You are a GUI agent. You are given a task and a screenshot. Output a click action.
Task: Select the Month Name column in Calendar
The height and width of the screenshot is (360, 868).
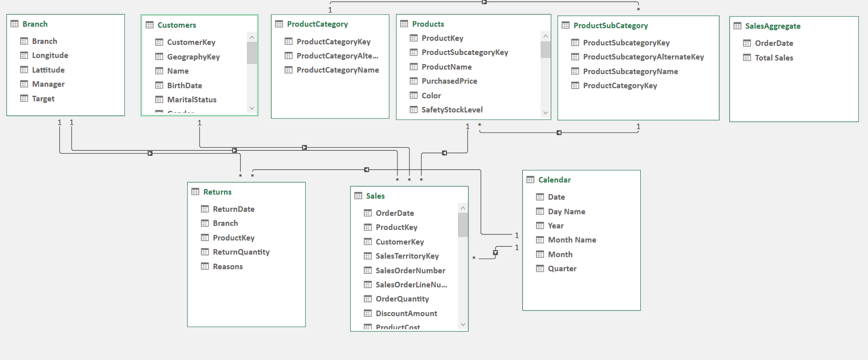[572, 239]
